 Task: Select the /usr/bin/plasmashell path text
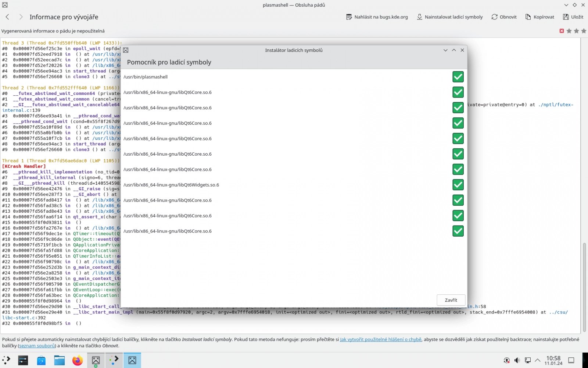[146, 77]
